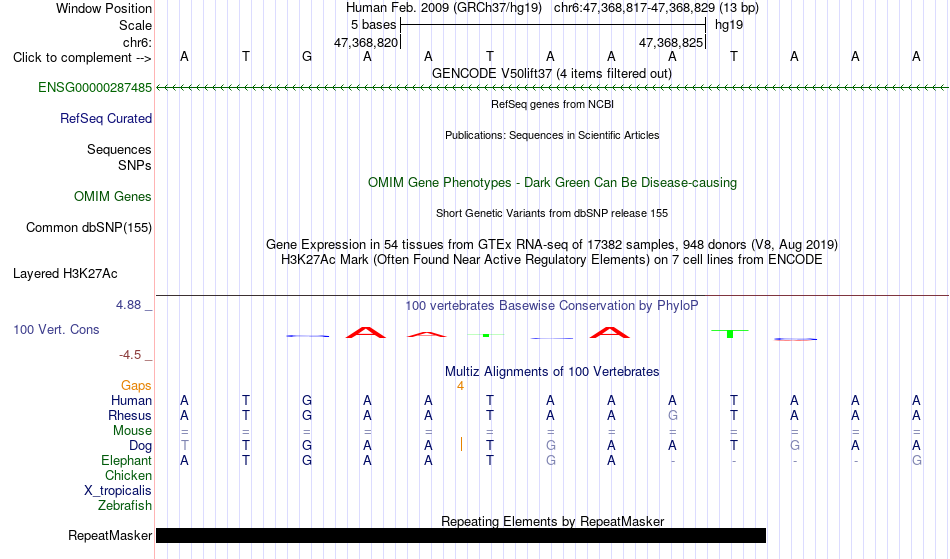Click the ENSG00000287485 transcript arrow line
The image size is (950, 559).
(x=552, y=88)
